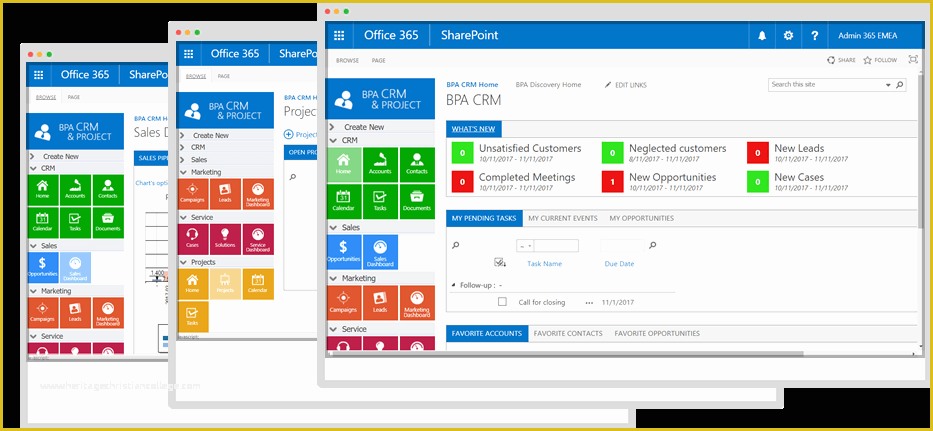This screenshot has width=933, height=431.
Task: Open Marketing Dashboard tile in front window
Action: pos(417,302)
